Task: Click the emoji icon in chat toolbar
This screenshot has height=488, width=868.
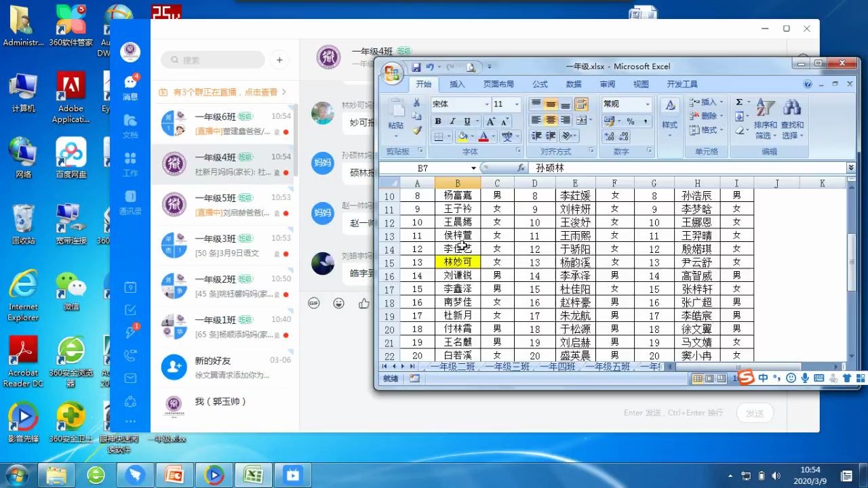Action: click(x=339, y=303)
